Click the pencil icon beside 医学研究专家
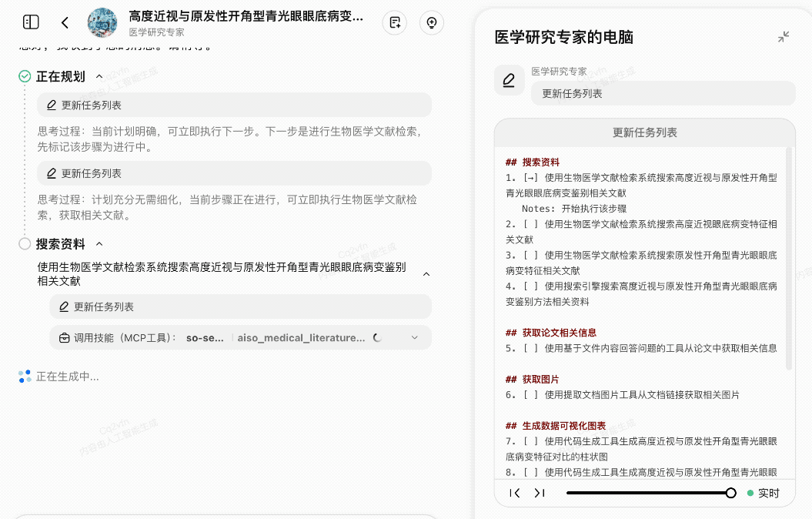The height and width of the screenshot is (519, 812). click(x=509, y=80)
